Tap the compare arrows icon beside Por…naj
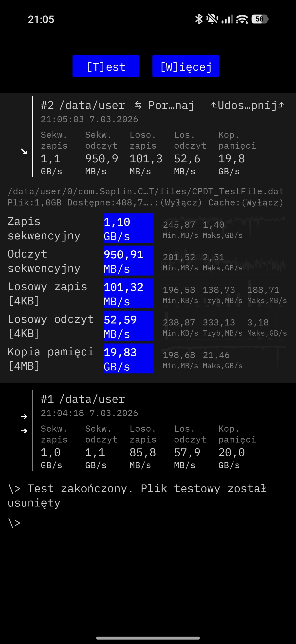This screenshot has height=644, width=296. click(138, 105)
